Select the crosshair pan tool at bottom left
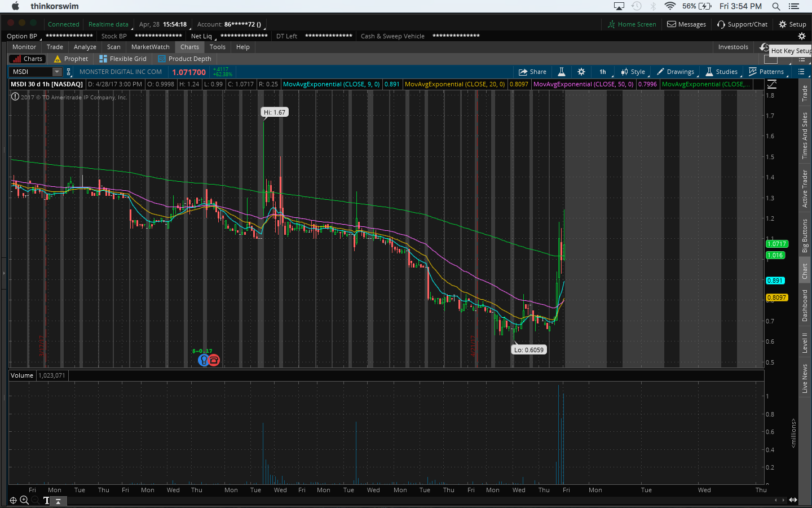This screenshot has width=812, height=508. coord(13,500)
